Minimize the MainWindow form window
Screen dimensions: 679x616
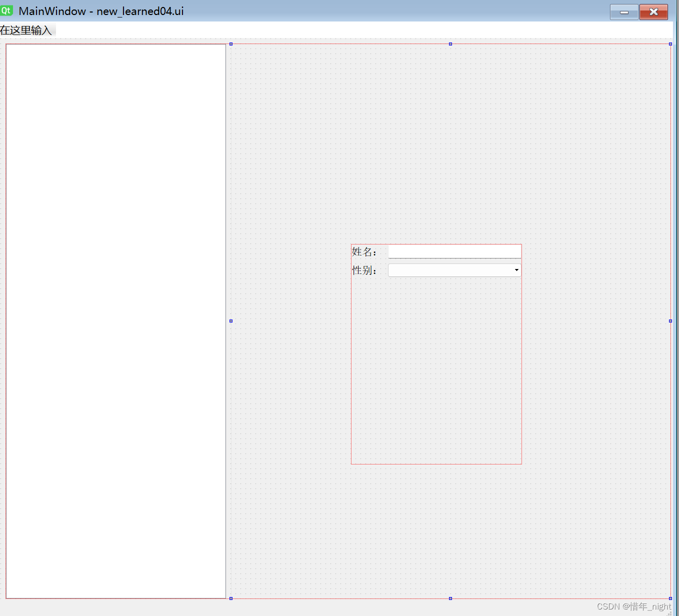[624, 12]
